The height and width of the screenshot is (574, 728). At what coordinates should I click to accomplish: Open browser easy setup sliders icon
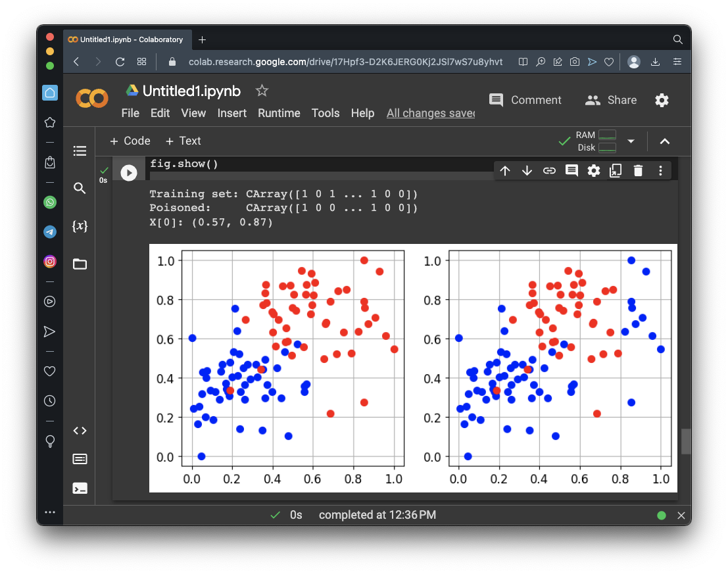pyautogui.click(x=677, y=62)
